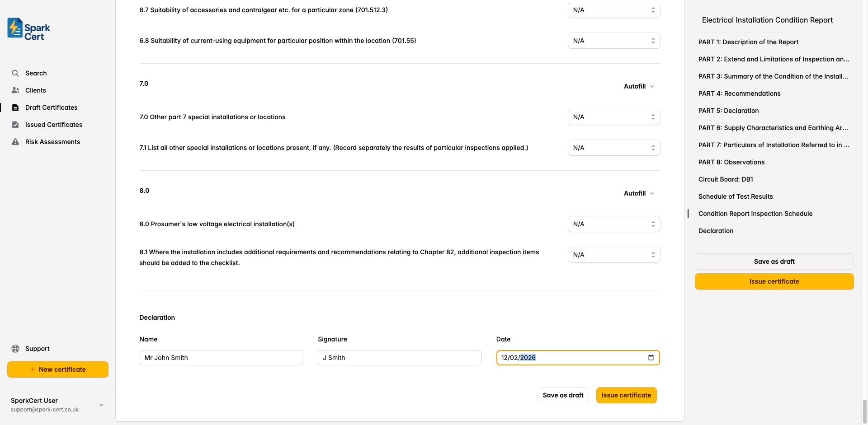Viewport: 868px width, 425px height.
Task: Expand the Autofill menu for section 8.0
Action: click(639, 193)
